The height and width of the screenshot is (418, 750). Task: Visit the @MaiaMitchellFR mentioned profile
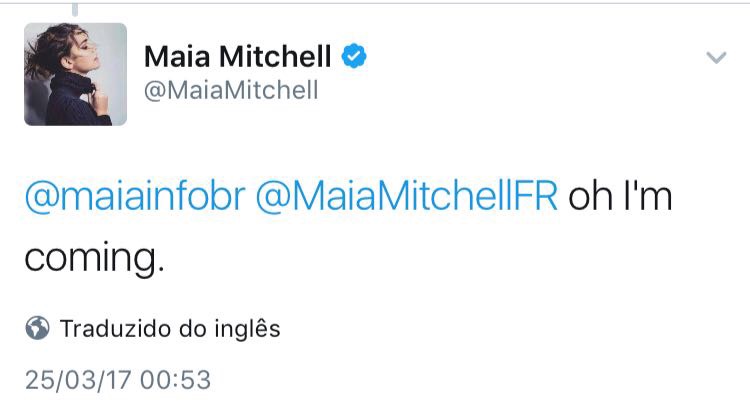(406, 196)
